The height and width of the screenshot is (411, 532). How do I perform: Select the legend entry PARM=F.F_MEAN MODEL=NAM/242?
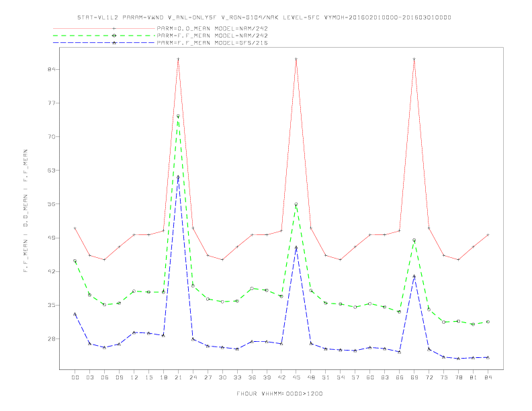(212, 36)
